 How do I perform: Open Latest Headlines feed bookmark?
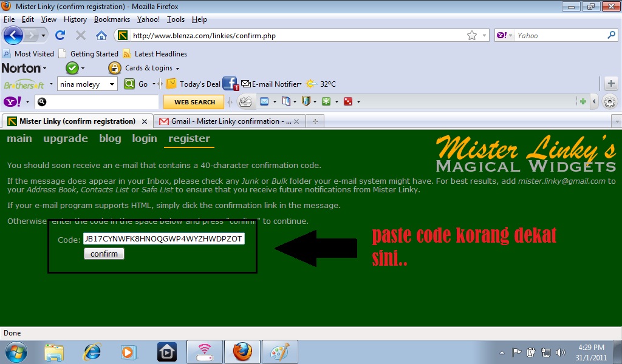click(155, 54)
